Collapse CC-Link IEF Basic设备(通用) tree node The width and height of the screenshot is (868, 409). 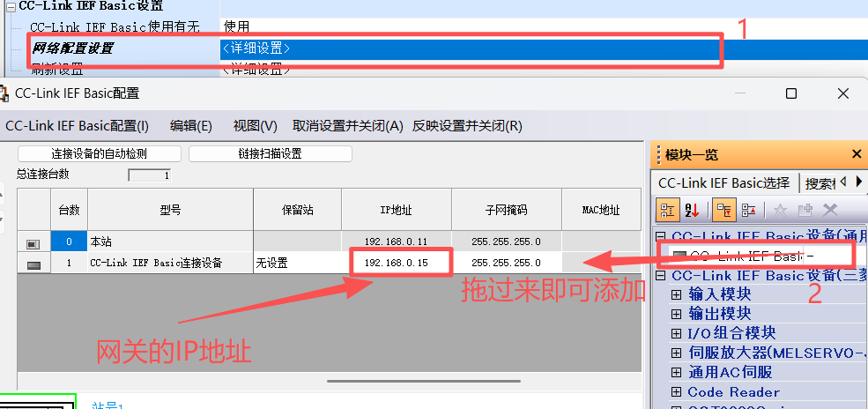[x=660, y=235]
